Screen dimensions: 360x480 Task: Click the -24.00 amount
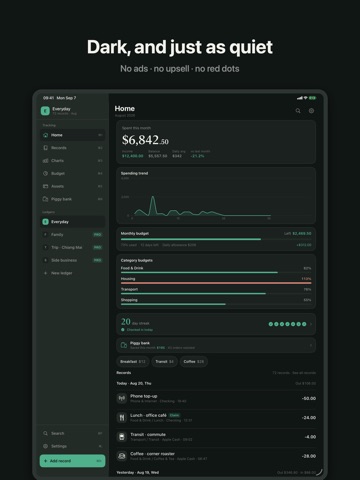[x=309, y=418]
